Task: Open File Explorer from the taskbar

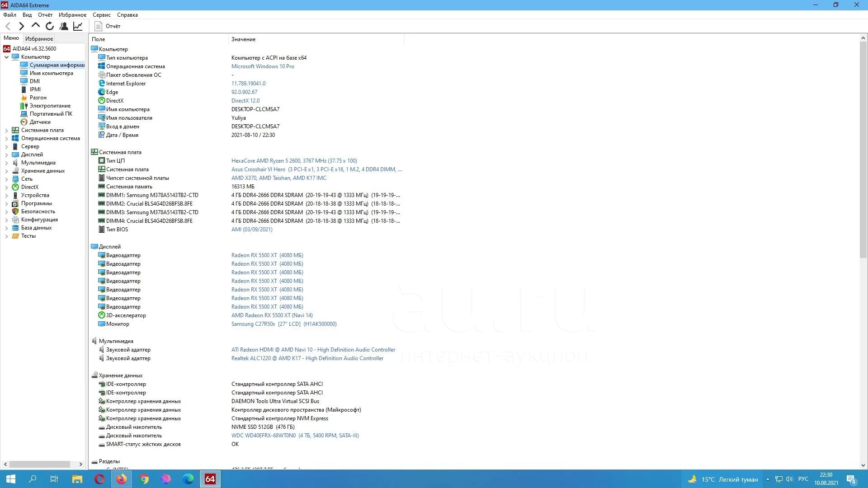Action: click(77, 479)
